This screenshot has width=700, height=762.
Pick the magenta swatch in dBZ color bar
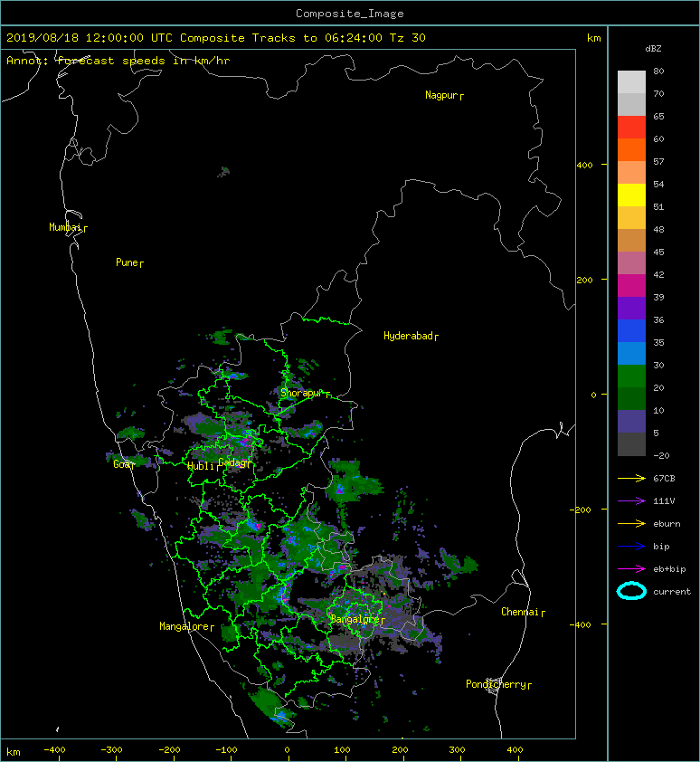(x=631, y=286)
